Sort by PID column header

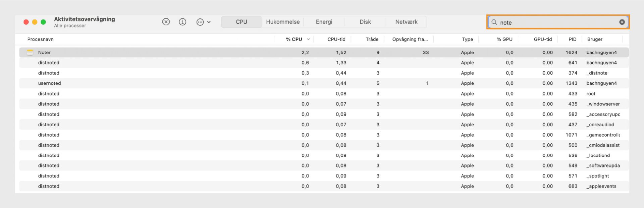[x=572, y=39]
